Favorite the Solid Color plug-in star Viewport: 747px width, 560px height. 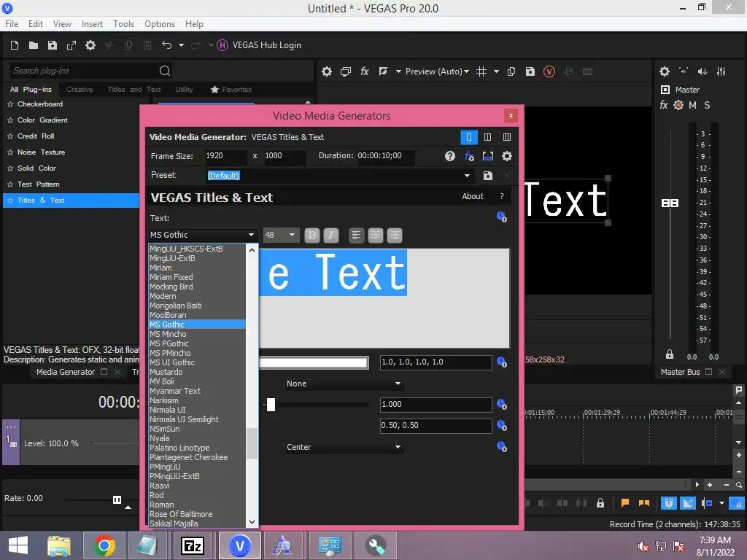pos(10,168)
